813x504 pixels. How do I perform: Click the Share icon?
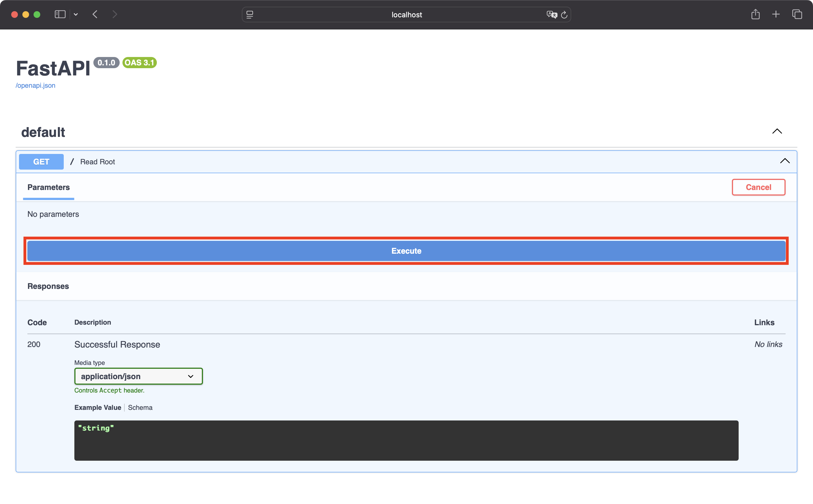(x=755, y=14)
